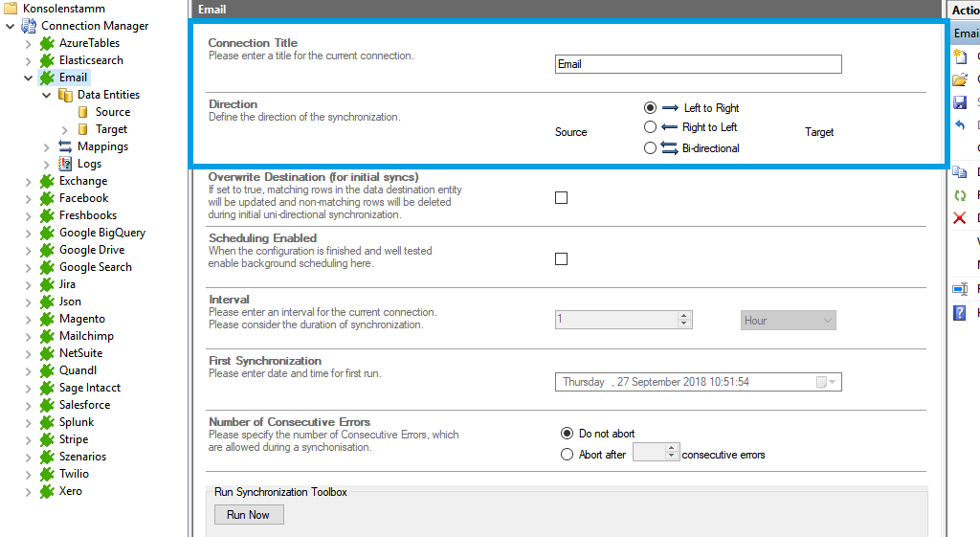This screenshot has height=537, width=980.
Task: Select the Bi-directional radio option
Action: click(651, 148)
